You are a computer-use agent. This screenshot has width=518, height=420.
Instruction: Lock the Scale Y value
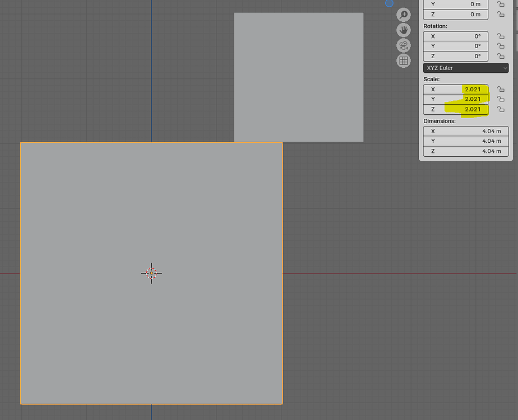(x=501, y=99)
